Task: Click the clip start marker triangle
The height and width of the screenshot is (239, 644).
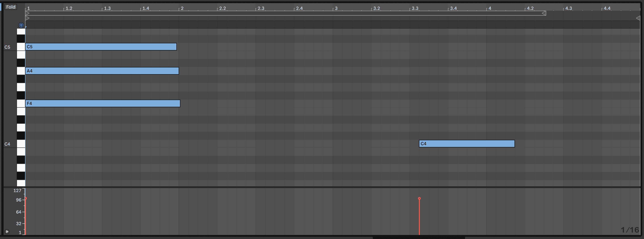Action: pyautogui.click(x=27, y=18)
